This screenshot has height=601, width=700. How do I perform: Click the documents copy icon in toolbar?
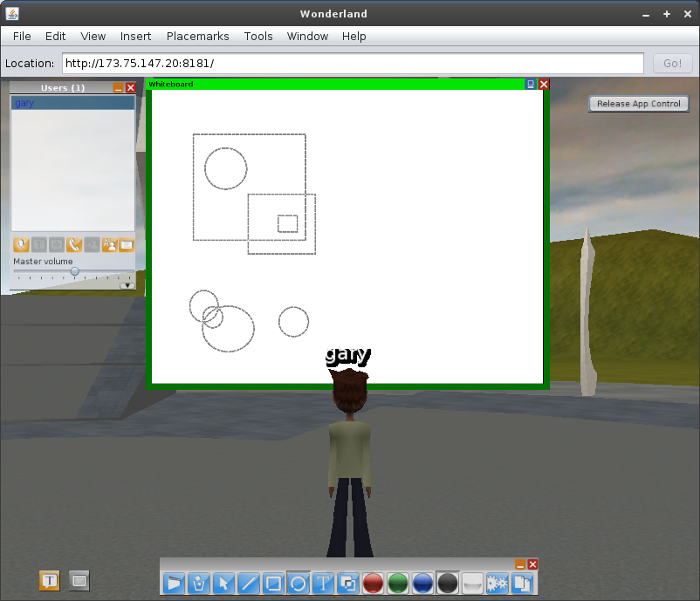522,583
